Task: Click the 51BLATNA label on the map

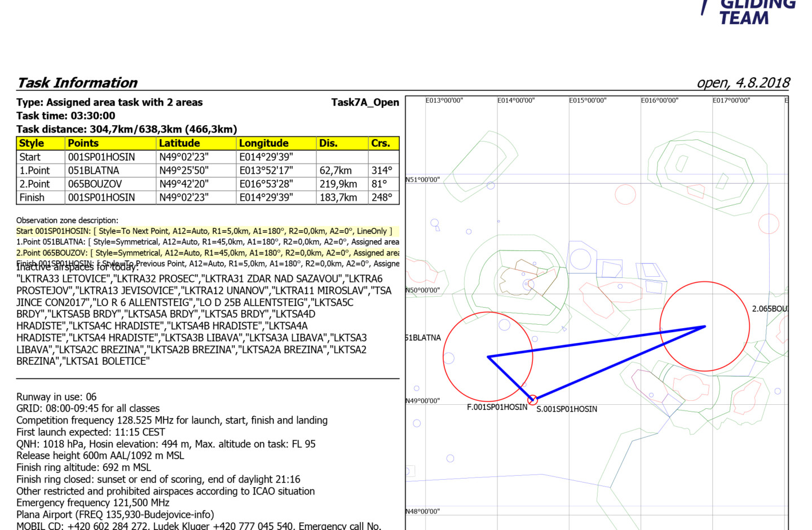Action: [x=423, y=338]
